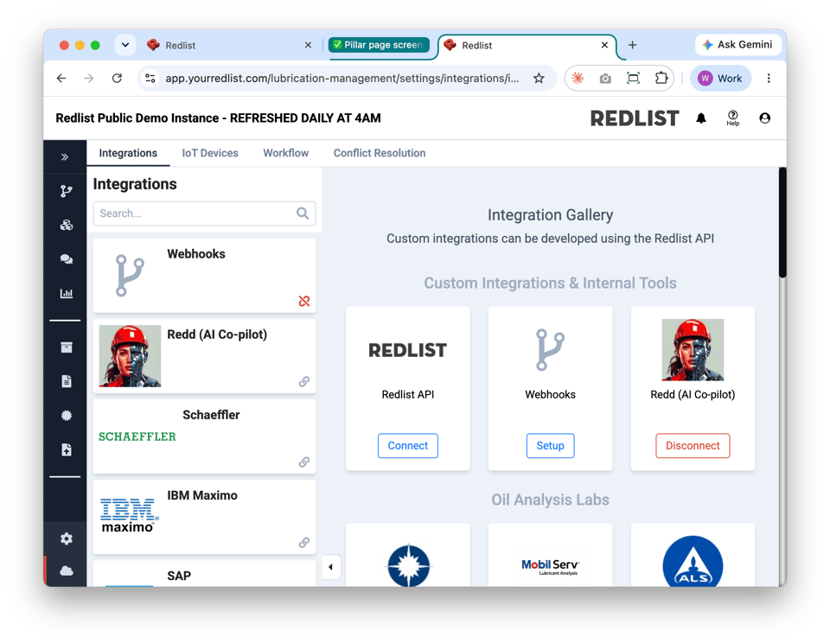Click the link icon on Schaeffler row
The image size is (830, 644).
pos(303,462)
